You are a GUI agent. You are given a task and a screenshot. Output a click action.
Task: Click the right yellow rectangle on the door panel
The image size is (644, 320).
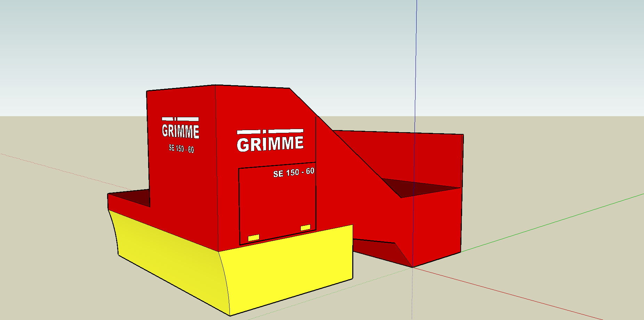305,227
